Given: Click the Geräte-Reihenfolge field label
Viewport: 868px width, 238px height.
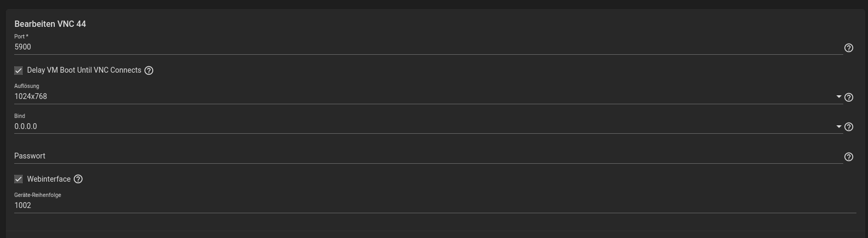Looking at the screenshot, I should click(37, 195).
